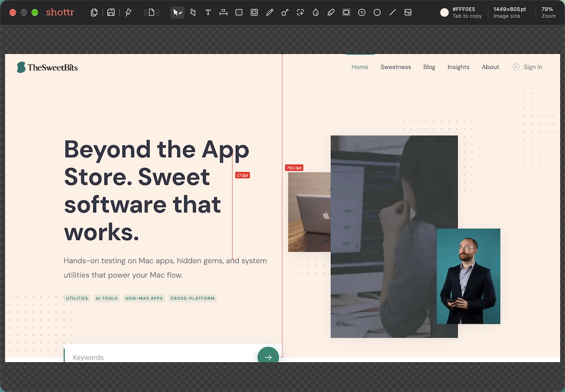Screen dimensions: 565x392
Task: Click the AI TOOLS tag
Action: (x=106, y=298)
